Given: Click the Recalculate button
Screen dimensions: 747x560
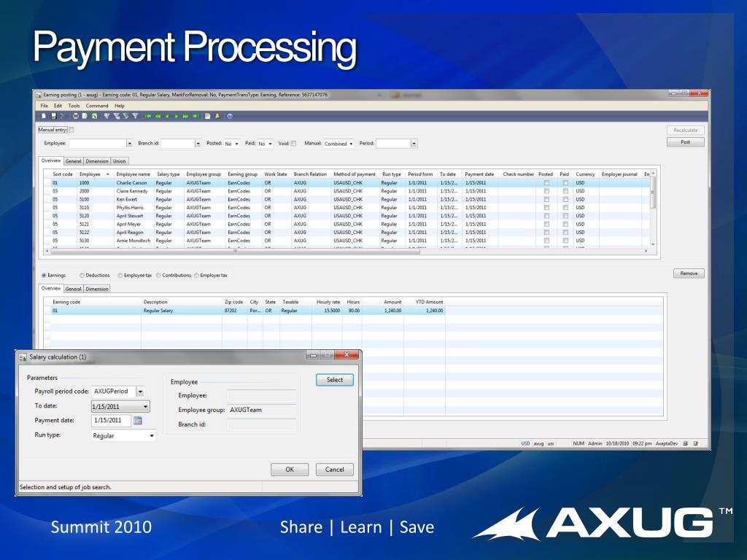Looking at the screenshot, I should (685, 130).
